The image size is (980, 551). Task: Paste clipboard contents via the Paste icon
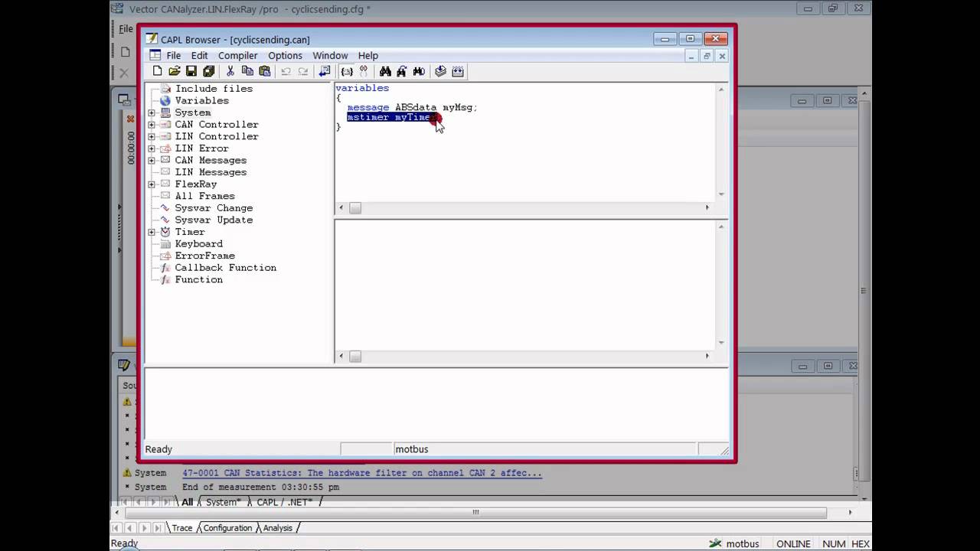pos(264,71)
